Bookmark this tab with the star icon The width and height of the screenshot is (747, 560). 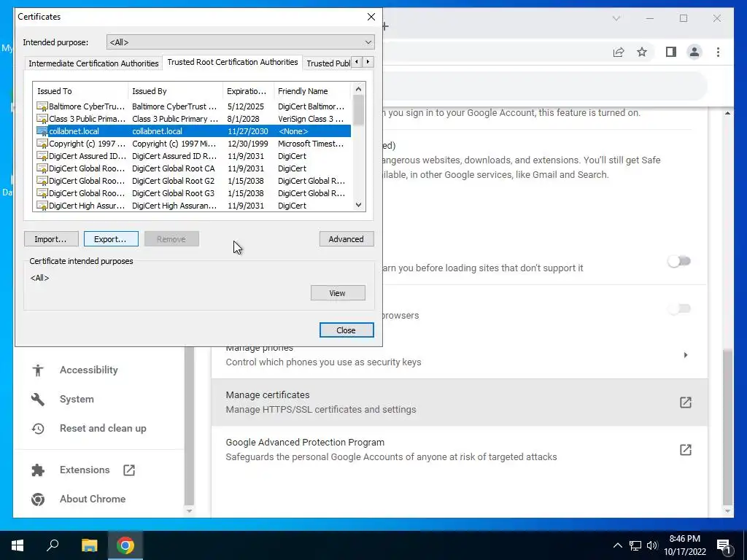642,52
